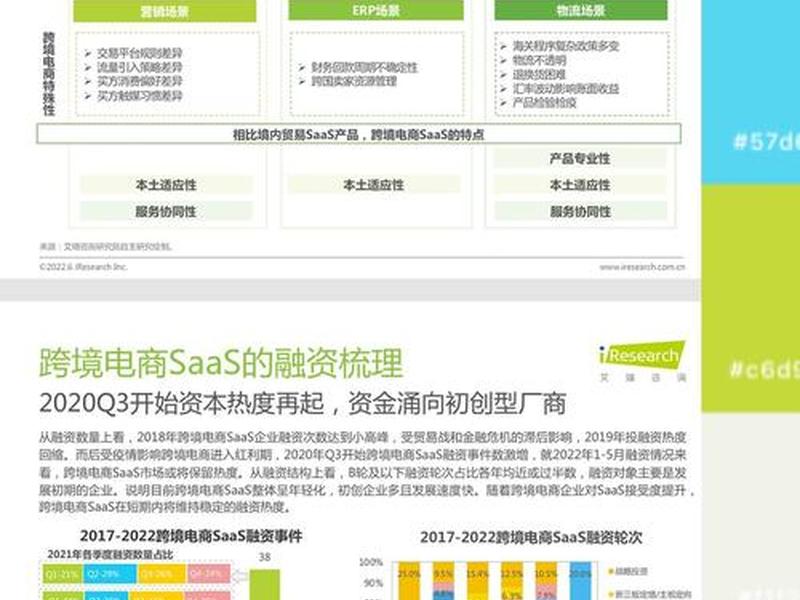The width and height of the screenshot is (800, 600).
Task: Select the lime green #c6d9 color swatch
Action: 751,298
